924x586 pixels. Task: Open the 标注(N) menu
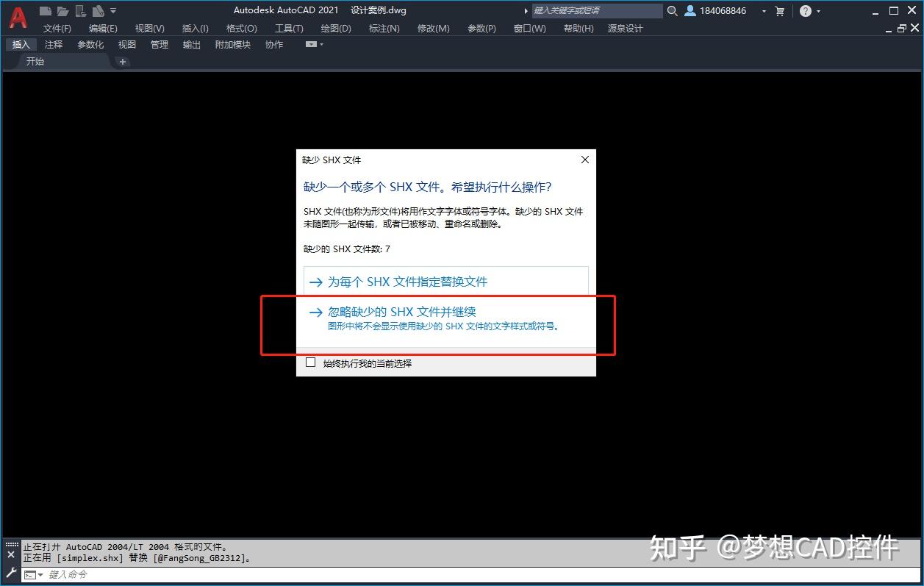tap(384, 29)
